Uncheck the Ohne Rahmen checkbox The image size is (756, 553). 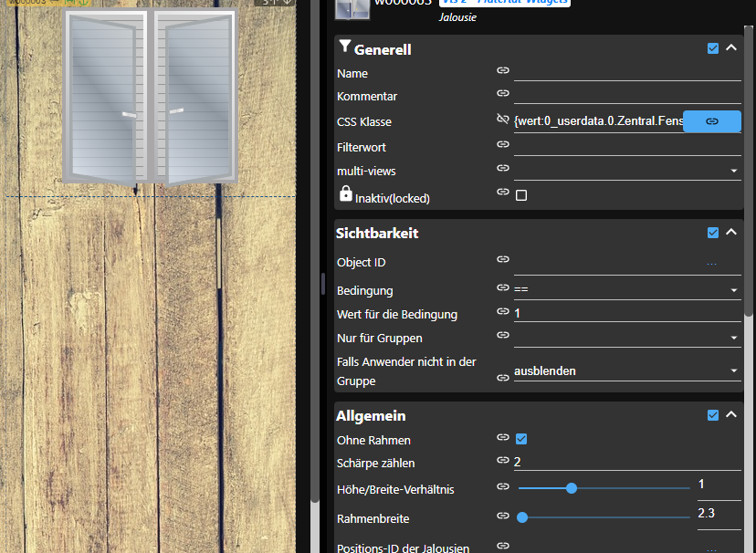pyautogui.click(x=521, y=439)
